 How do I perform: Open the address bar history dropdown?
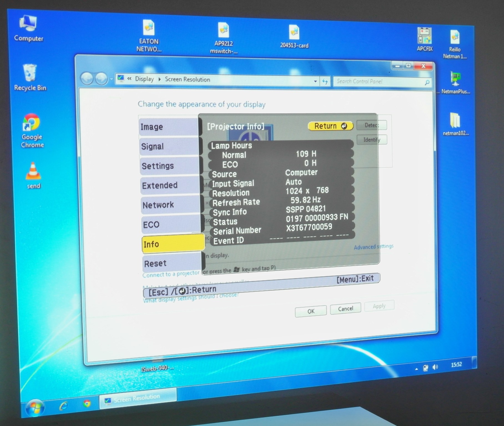pyautogui.click(x=315, y=81)
